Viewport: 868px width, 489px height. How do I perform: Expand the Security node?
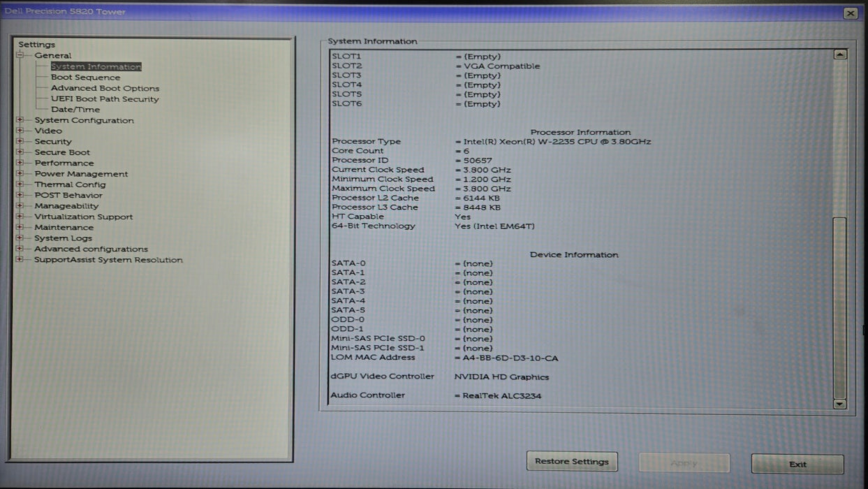(20, 142)
